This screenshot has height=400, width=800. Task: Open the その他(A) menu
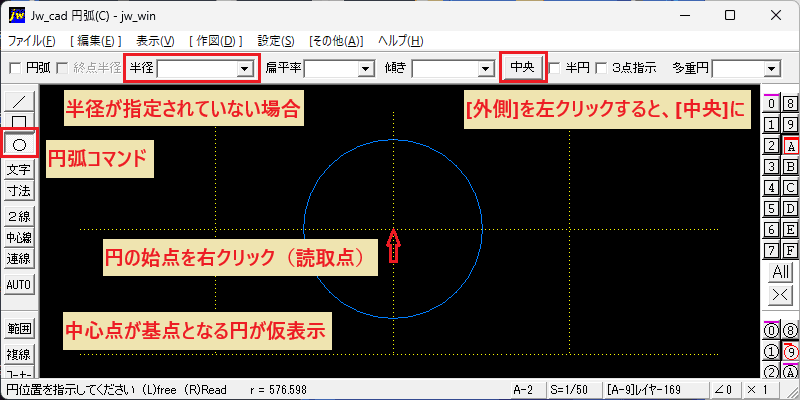pyautogui.click(x=336, y=41)
